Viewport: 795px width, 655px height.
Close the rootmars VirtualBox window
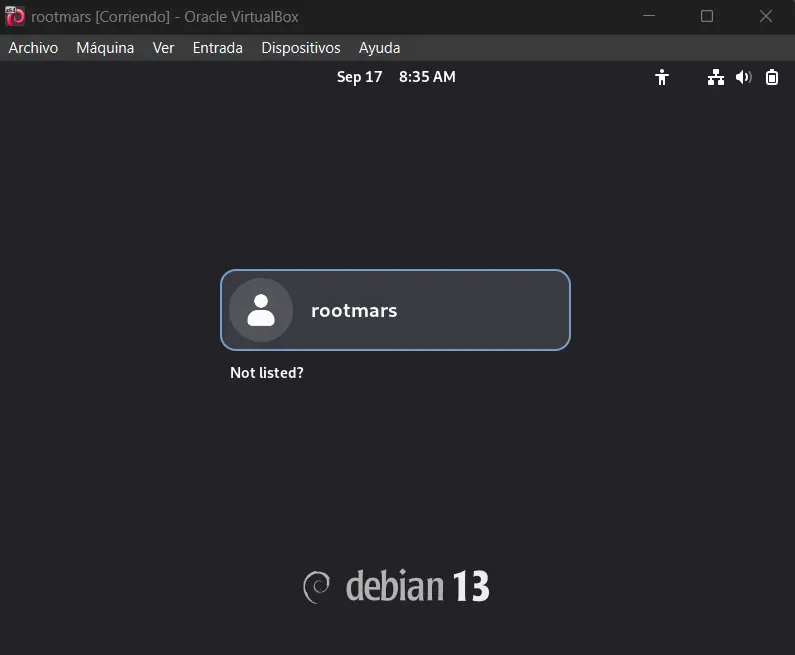pyautogui.click(x=766, y=16)
